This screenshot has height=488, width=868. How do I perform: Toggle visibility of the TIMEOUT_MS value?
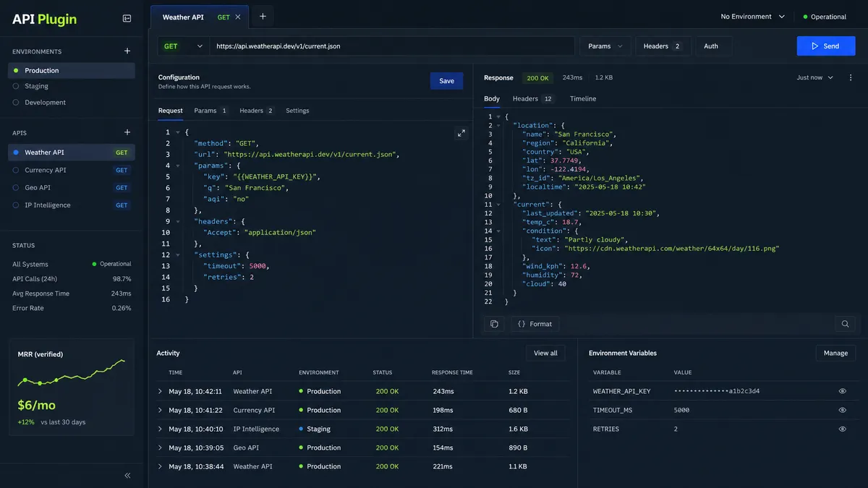(x=843, y=410)
